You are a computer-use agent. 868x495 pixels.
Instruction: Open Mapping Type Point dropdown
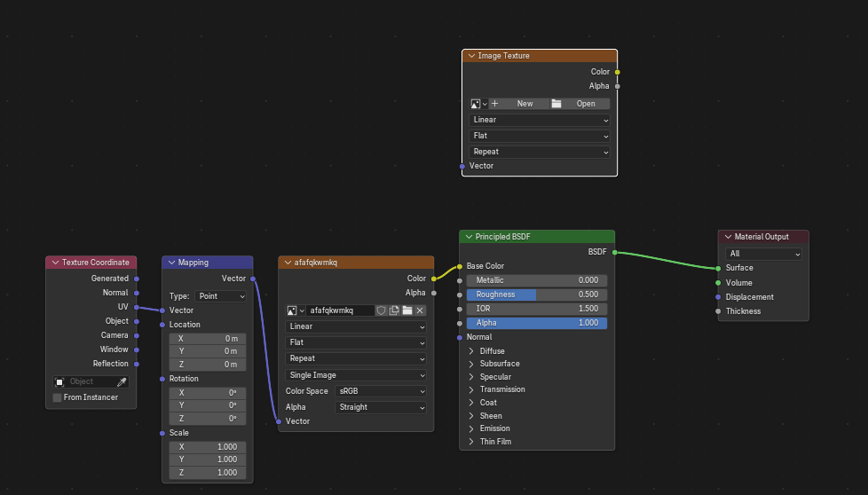pos(220,296)
